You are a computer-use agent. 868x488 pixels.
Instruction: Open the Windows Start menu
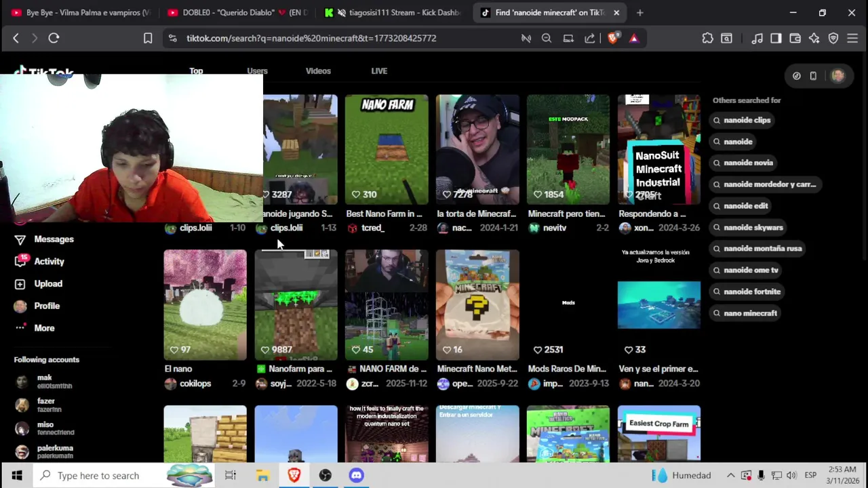[16, 475]
